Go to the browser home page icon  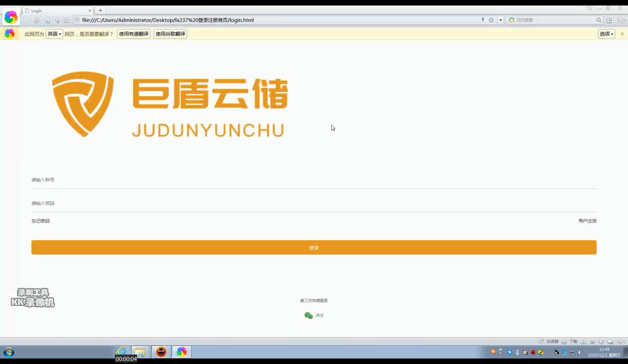[48, 20]
